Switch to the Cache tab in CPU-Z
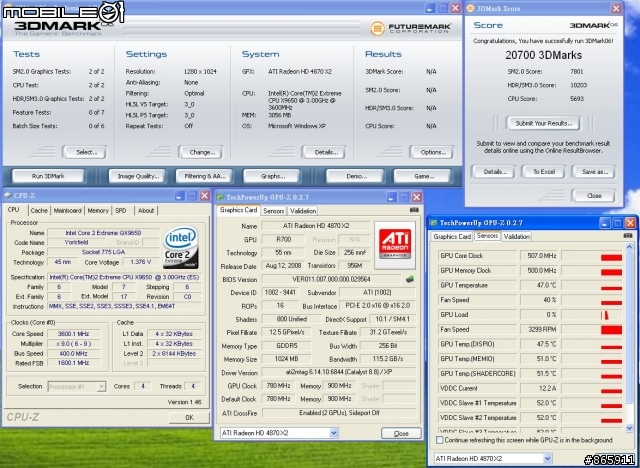This screenshot has width=640, height=468. tap(39, 211)
